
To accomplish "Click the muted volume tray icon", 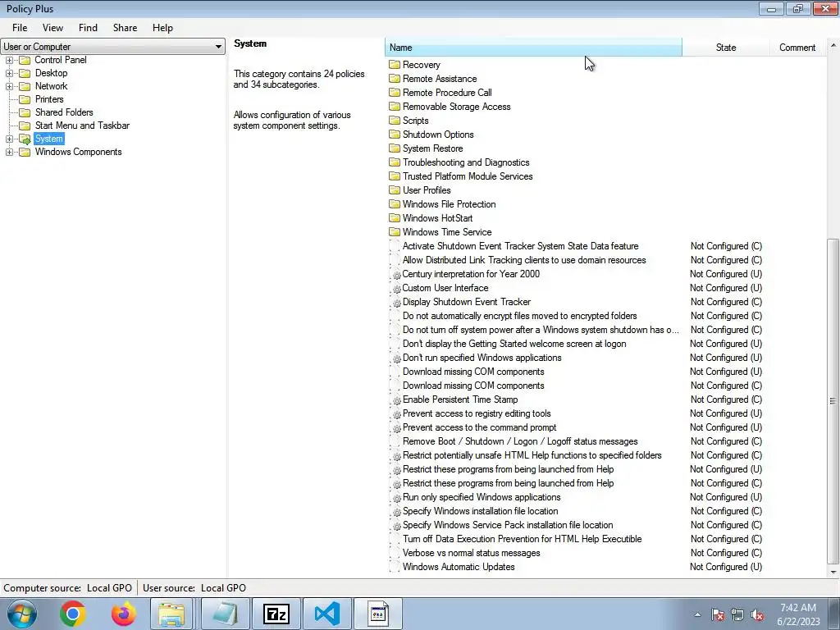I will 757,615.
